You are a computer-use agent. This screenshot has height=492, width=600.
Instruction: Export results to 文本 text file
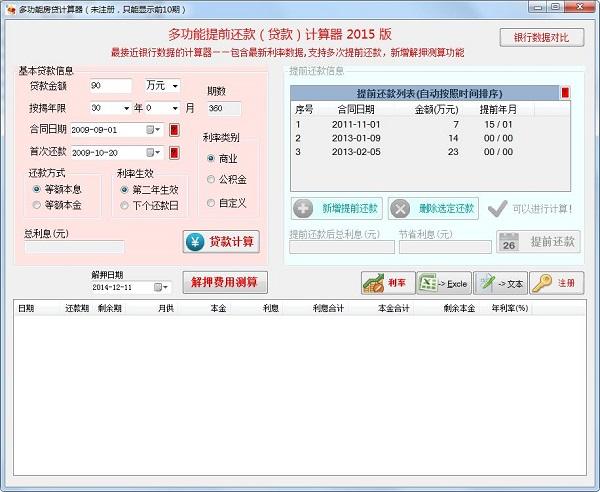(x=499, y=284)
